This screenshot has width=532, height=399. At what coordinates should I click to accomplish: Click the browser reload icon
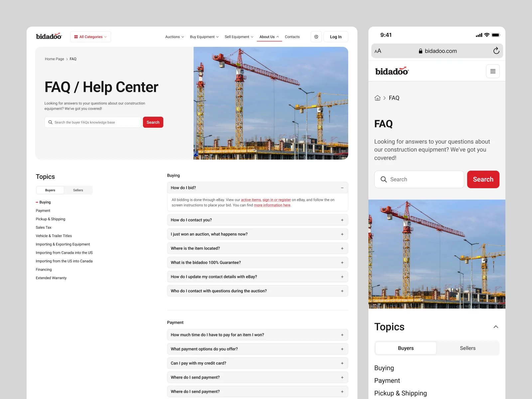pyautogui.click(x=496, y=51)
